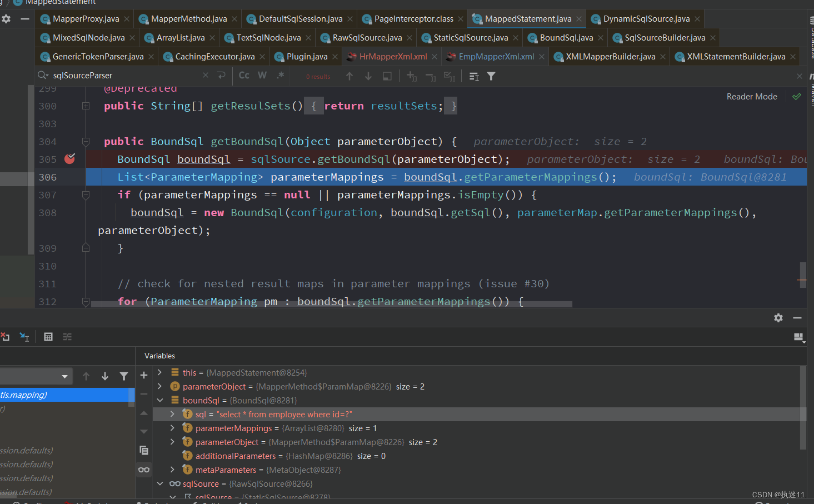814x504 pixels.
Task: Expand metaParameters MetaObject node
Action: pyautogui.click(x=172, y=470)
